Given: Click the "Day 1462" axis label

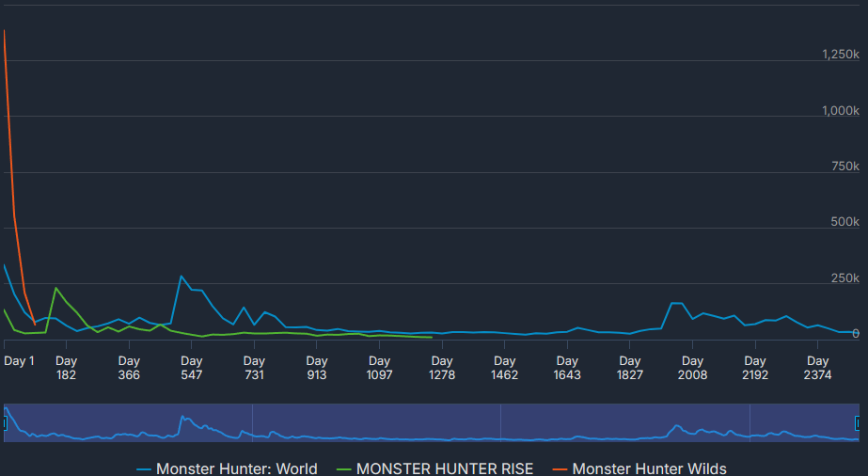Looking at the screenshot, I should coord(504,368).
